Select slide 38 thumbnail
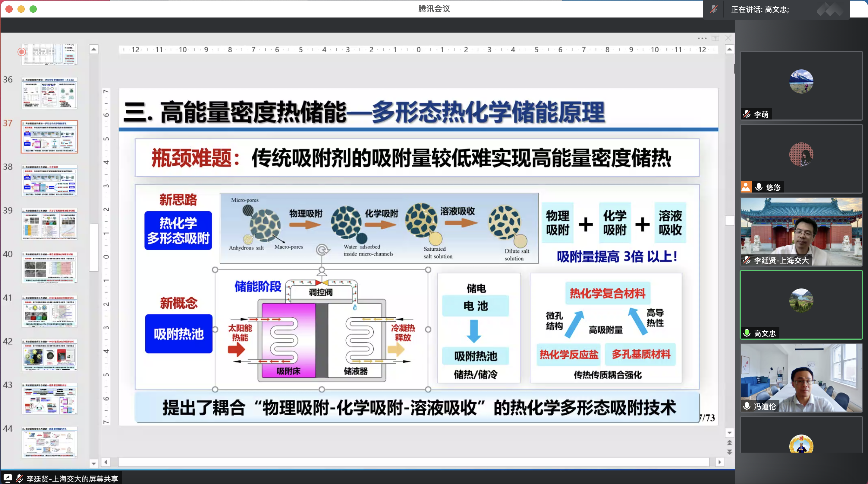Viewport: 868px width, 484px height. click(x=49, y=180)
